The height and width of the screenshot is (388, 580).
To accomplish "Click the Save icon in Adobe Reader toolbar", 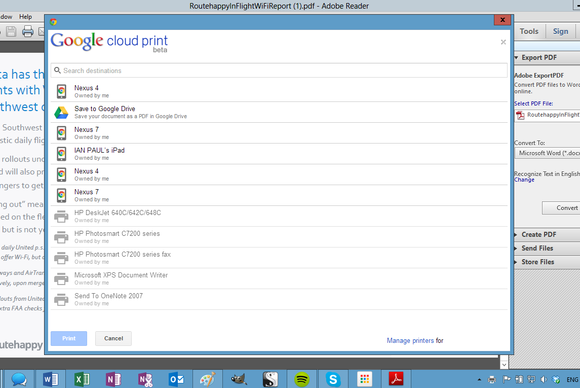I will 11,31.
